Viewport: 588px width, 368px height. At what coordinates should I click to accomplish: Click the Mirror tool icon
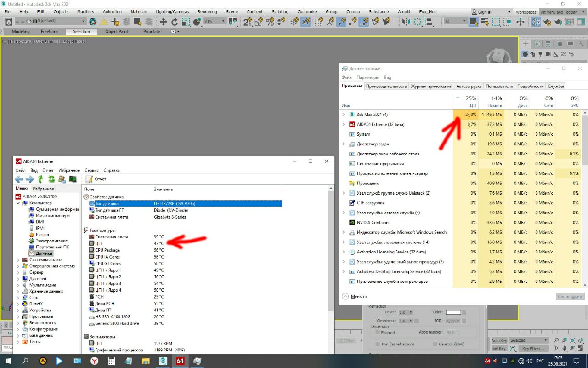(x=406, y=21)
